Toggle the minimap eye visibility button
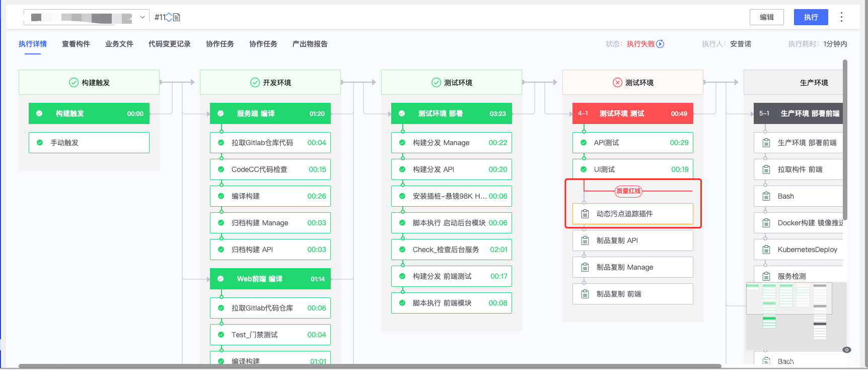Viewport: 868px width, 370px height. point(847,350)
